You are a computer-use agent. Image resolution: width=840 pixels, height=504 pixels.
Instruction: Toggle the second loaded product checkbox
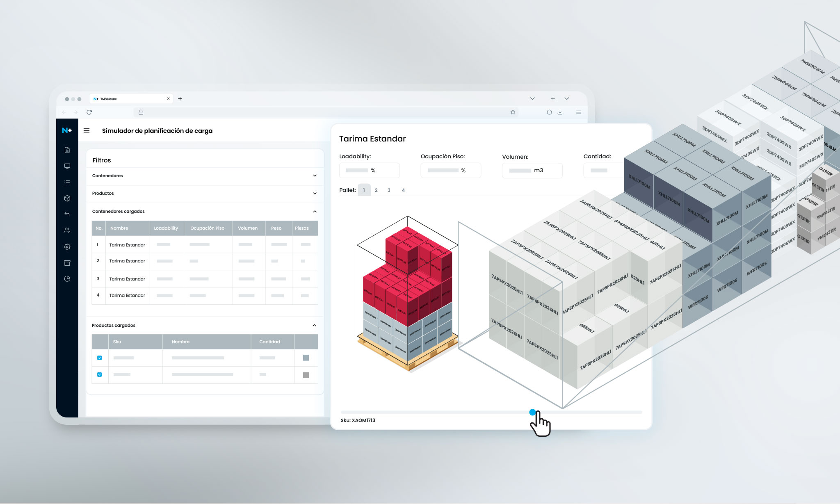pos(99,374)
